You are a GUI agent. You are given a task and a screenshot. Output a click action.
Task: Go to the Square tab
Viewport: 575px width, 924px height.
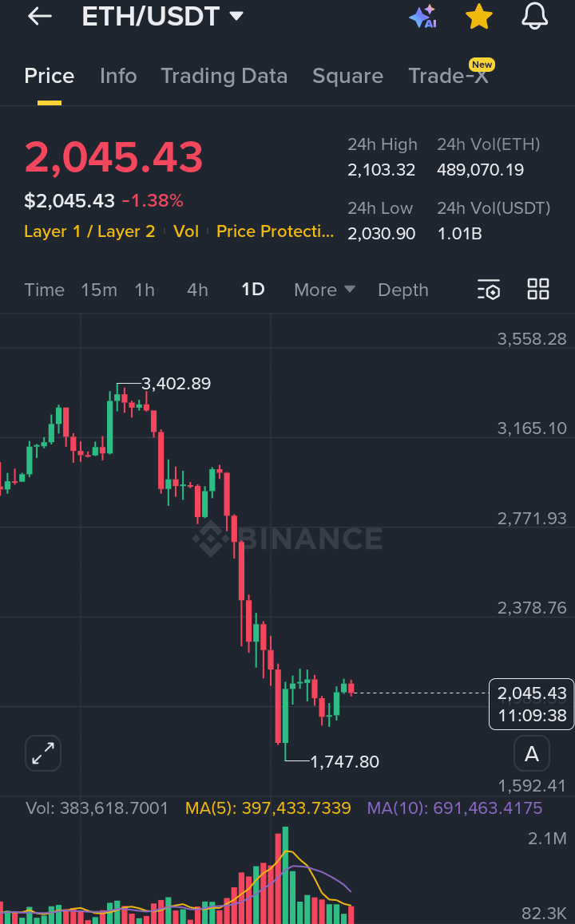point(347,76)
